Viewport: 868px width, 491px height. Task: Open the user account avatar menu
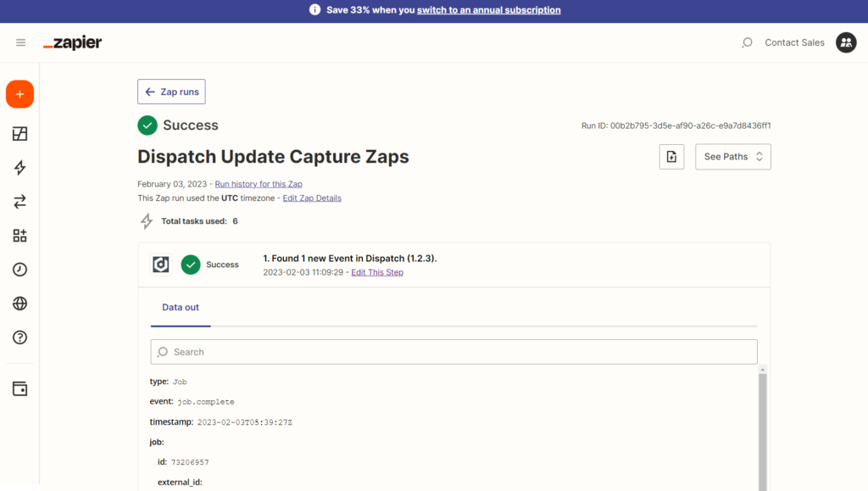tap(846, 42)
